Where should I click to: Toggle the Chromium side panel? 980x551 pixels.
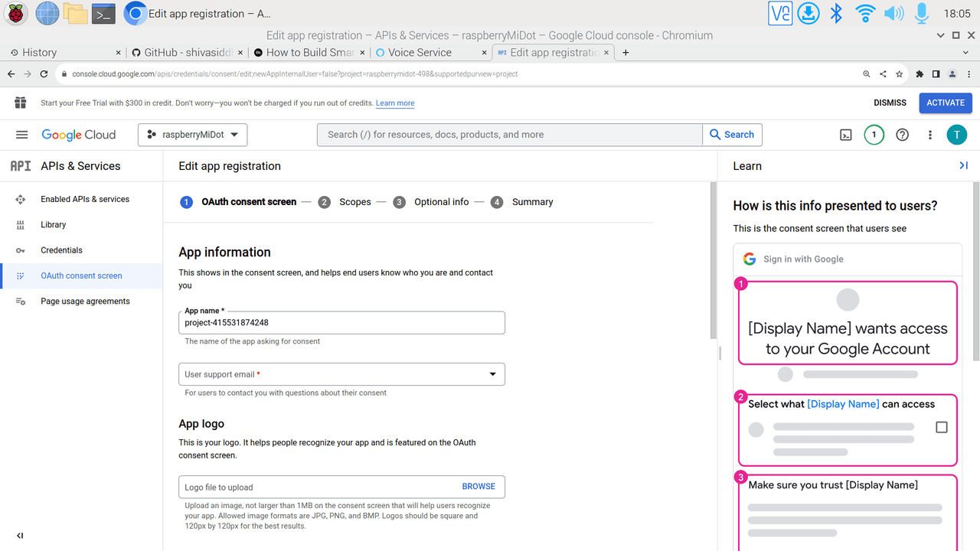936,74
